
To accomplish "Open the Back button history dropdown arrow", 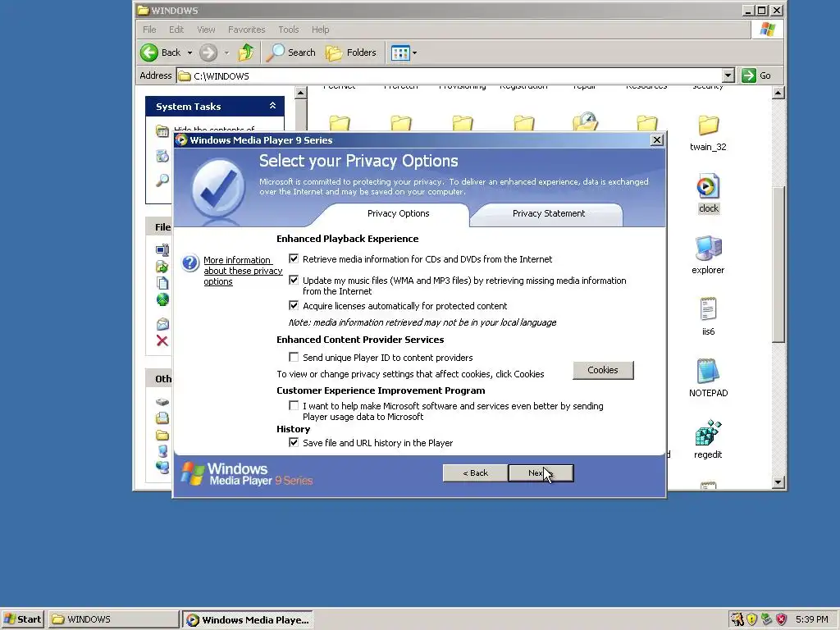I will tap(189, 52).
